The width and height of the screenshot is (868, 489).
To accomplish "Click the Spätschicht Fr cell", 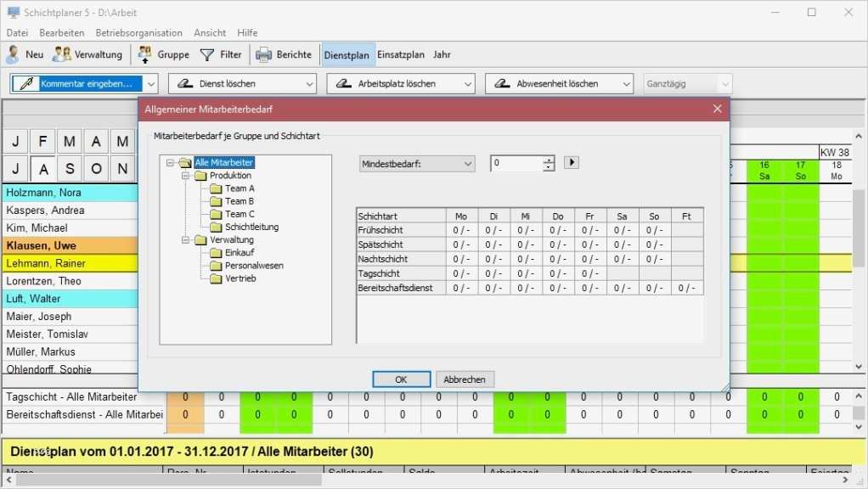I will pyautogui.click(x=590, y=244).
